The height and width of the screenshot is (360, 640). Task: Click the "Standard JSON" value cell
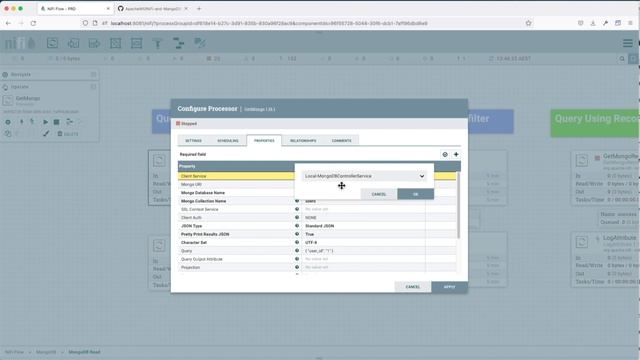(320, 226)
